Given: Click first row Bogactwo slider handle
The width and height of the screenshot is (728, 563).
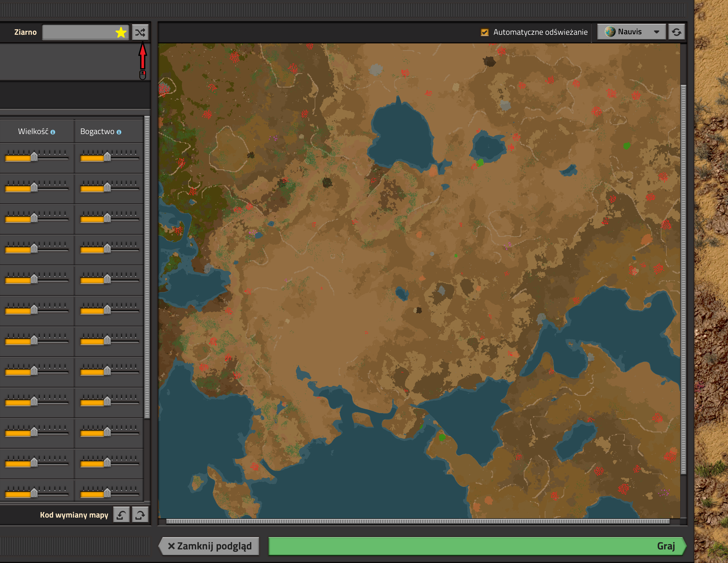Looking at the screenshot, I should (x=107, y=156).
